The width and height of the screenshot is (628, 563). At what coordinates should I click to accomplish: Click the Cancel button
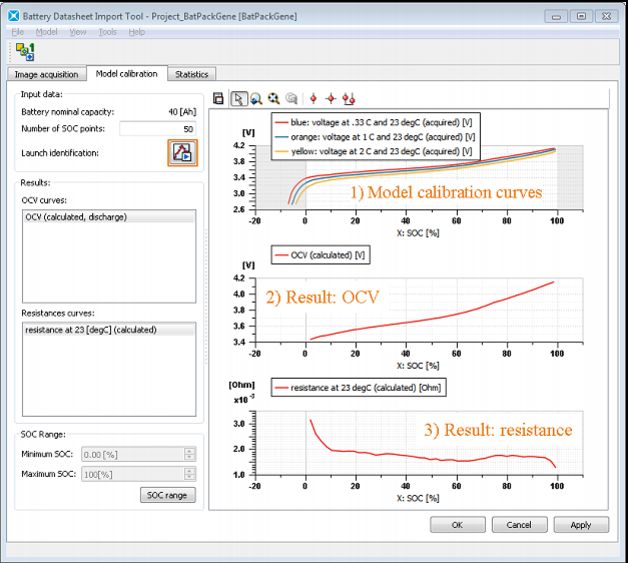pyautogui.click(x=518, y=524)
